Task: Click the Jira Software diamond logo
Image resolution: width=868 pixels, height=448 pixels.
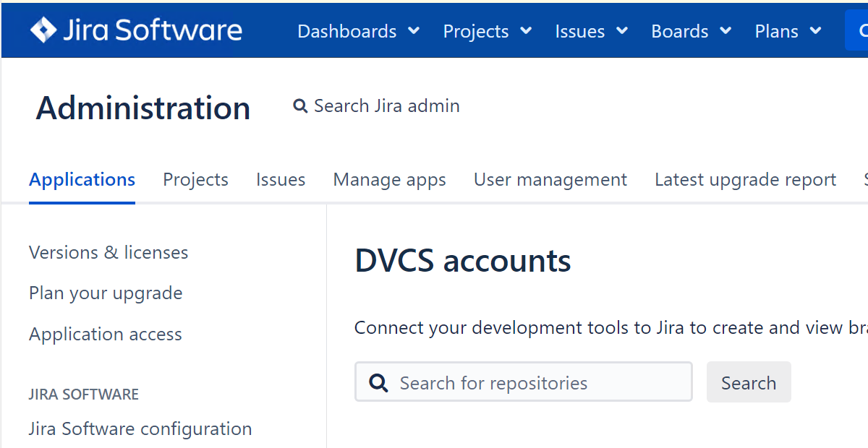Action: (43, 30)
